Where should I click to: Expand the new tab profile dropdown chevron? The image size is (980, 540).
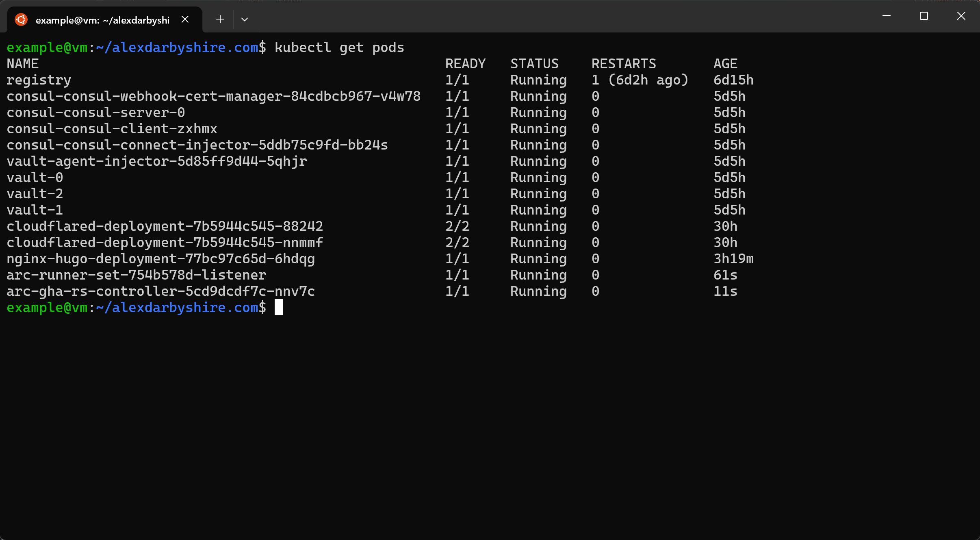pos(244,19)
